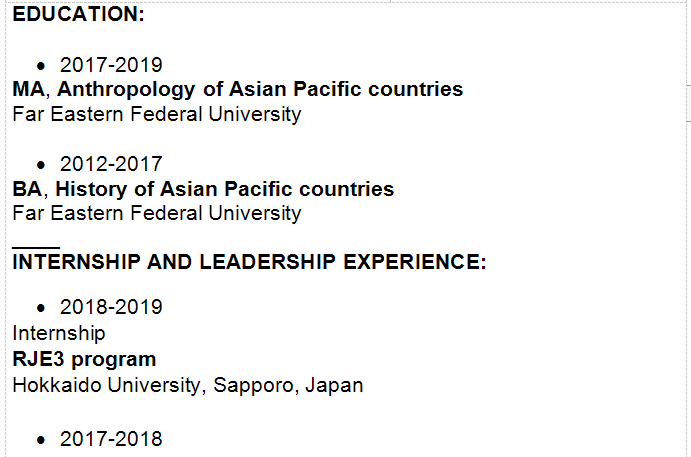Click the 2017-2019 date entry
Screen dimensions: 691x457
[110, 65]
